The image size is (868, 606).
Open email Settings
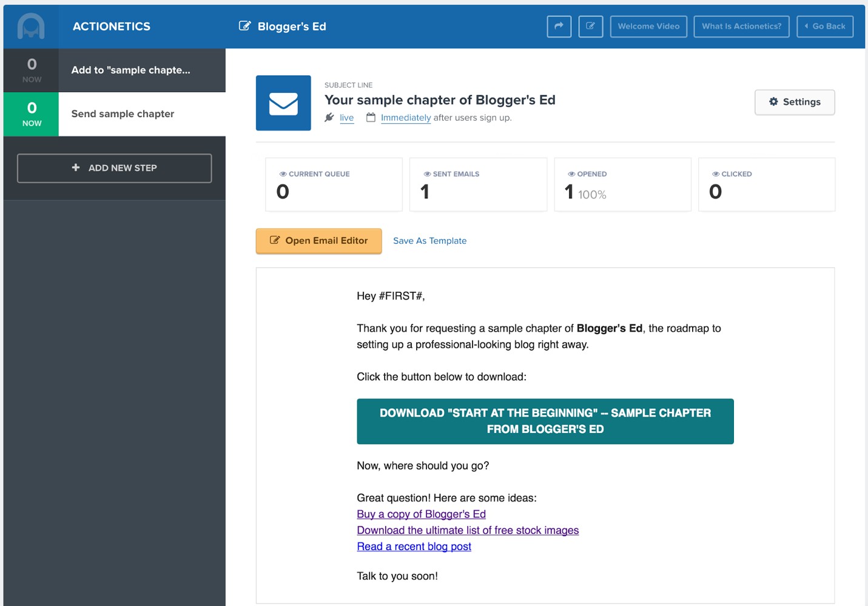(x=795, y=102)
